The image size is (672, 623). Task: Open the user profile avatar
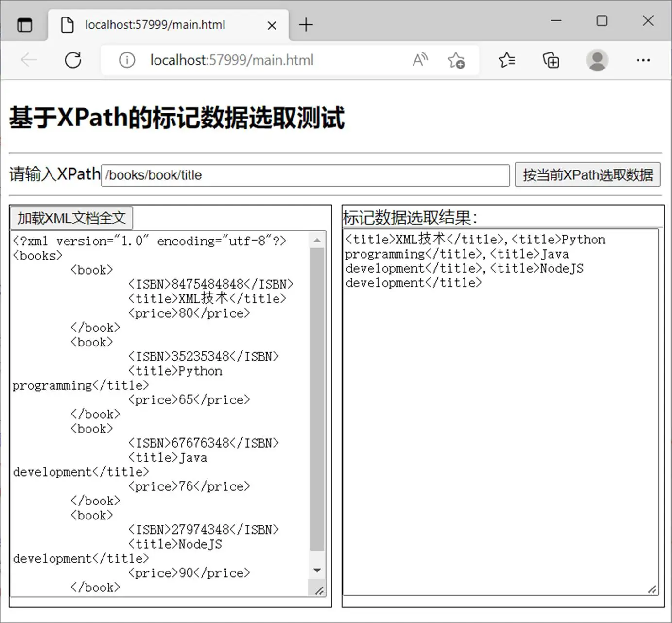pyautogui.click(x=597, y=60)
